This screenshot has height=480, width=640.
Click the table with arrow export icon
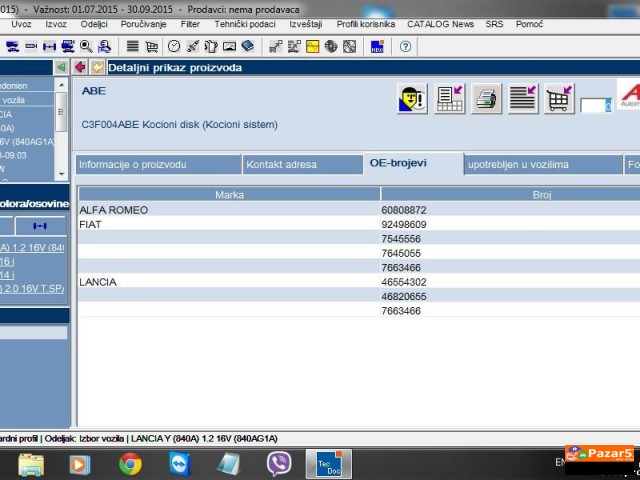coord(449,98)
